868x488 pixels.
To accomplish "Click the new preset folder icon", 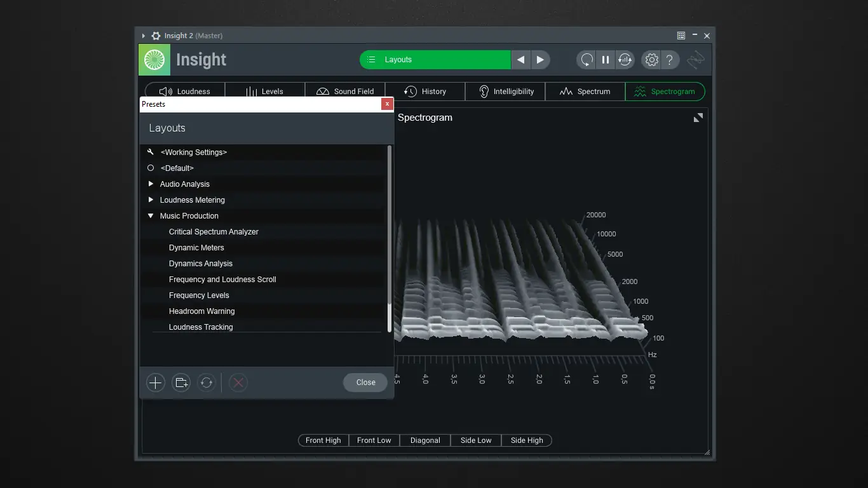I will pyautogui.click(x=181, y=383).
